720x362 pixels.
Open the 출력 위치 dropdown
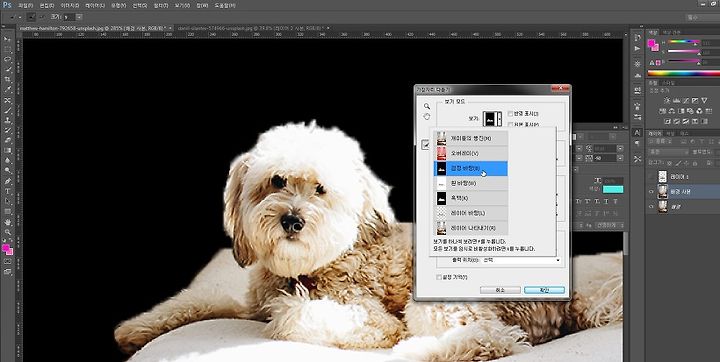click(520, 260)
